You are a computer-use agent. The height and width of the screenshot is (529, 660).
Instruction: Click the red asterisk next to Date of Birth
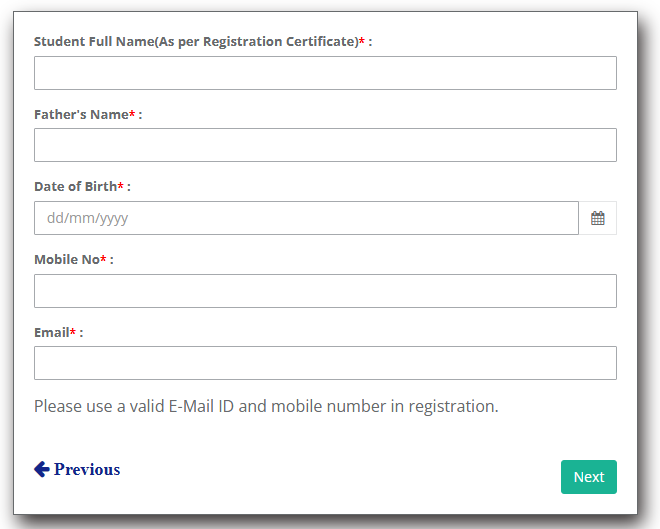(121, 187)
